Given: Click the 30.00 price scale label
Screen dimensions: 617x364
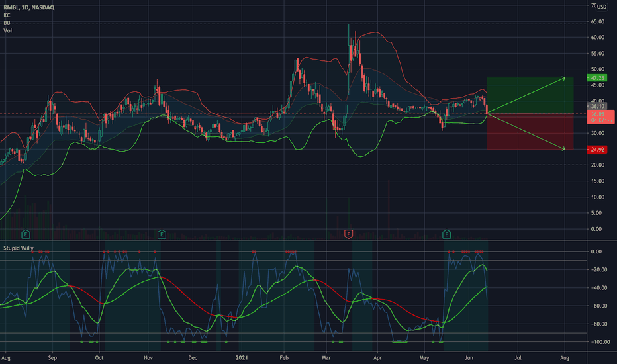Looking at the screenshot, I should click(x=597, y=133).
